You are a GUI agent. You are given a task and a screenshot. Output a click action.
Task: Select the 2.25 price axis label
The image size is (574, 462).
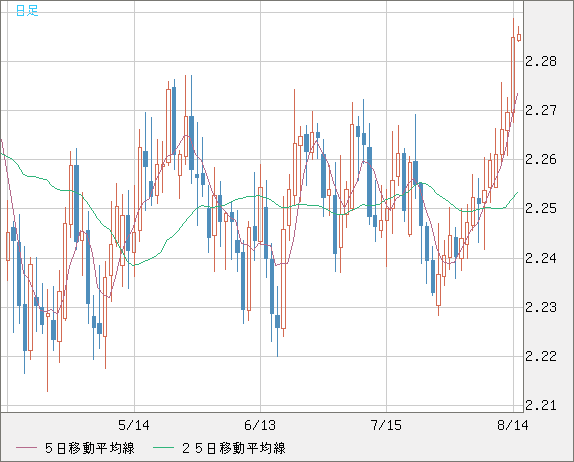tap(541, 209)
